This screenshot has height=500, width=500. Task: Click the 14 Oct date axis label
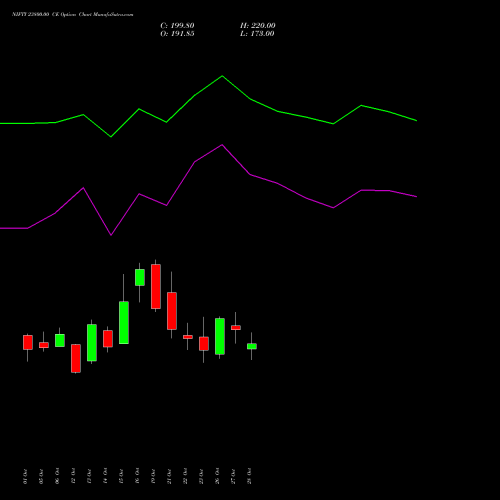point(105,477)
